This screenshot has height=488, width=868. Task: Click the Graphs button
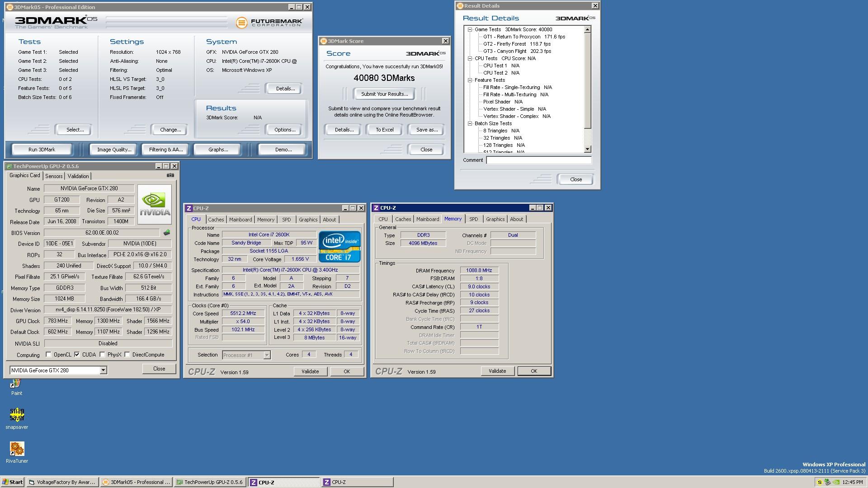coord(218,150)
